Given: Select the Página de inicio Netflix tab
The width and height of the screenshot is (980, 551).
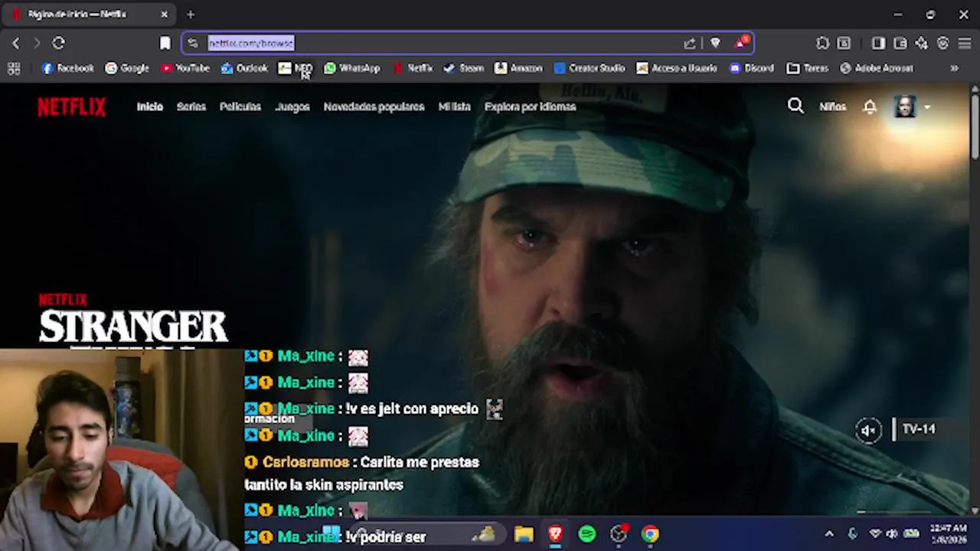Looking at the screenshot, I should pos(90,15).
